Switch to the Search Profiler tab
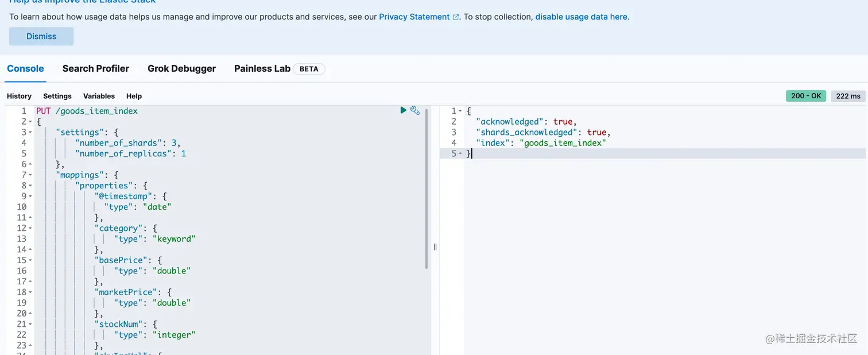Viewport: 868px width, 355px height. coord(96,68)
